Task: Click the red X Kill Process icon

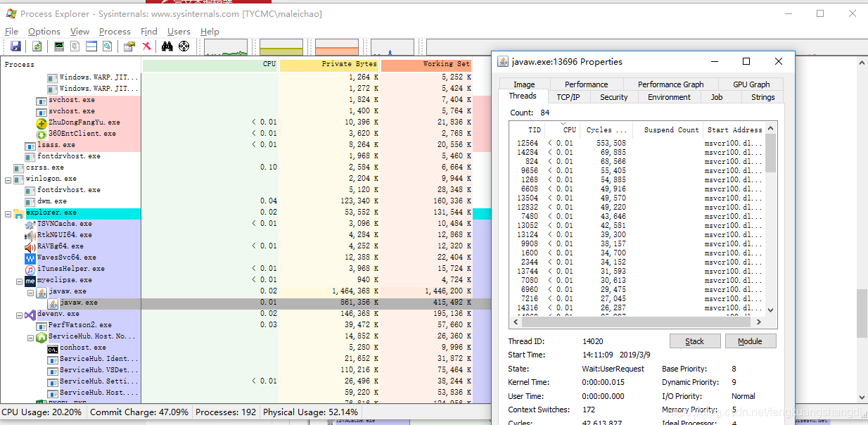Action: coord(146,46)
